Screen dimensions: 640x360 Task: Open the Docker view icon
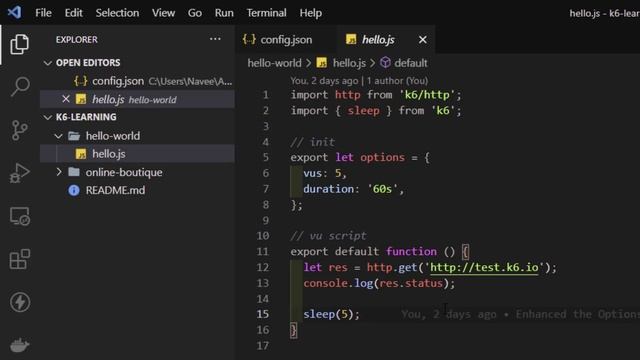pyautogui.click(x=19, y=345)
